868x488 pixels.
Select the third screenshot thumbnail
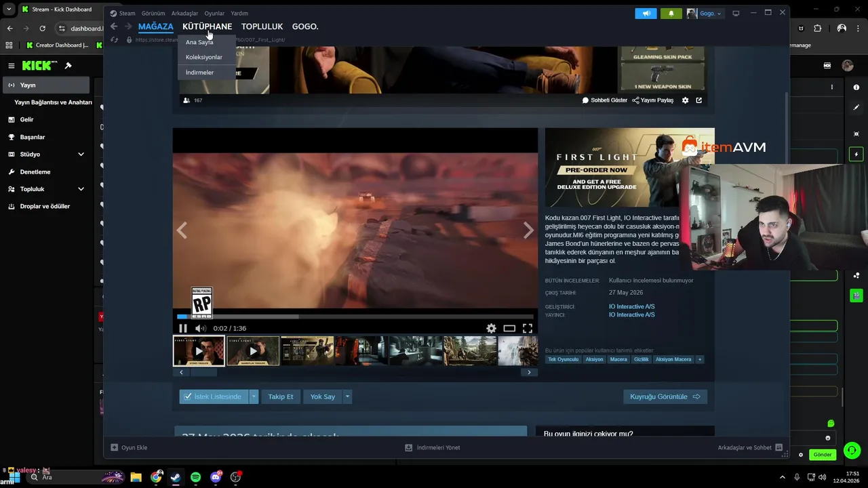pyautogui.click(x=307, y=350)
